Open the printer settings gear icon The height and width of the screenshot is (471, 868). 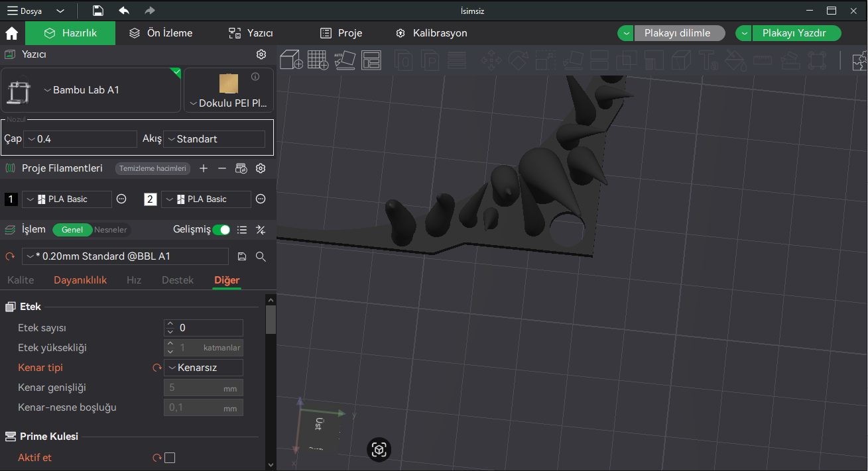[x=261, y=54]
